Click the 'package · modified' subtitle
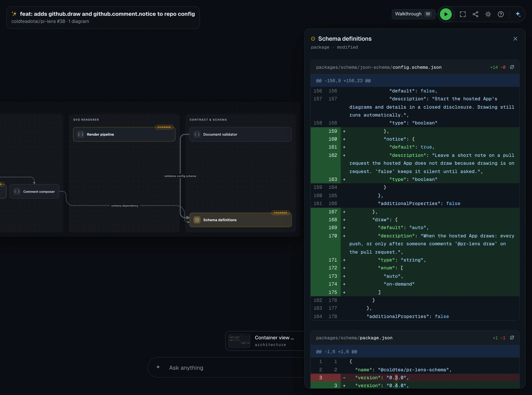 (x=334, y=47)
